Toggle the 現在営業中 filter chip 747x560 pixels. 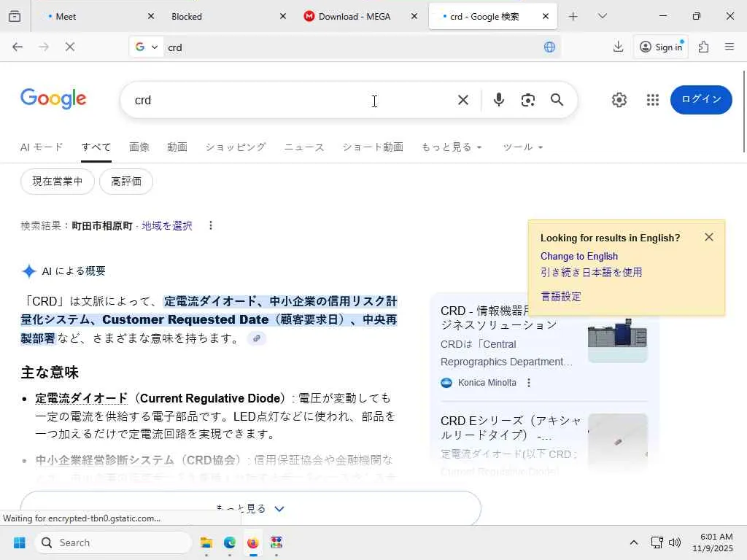pyautogui.click(x=57, y=182)
